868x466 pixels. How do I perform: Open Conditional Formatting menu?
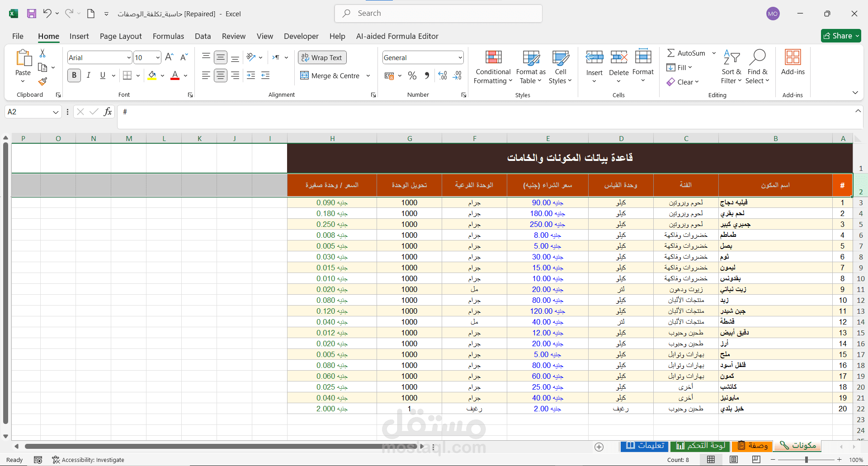(493, 67)
